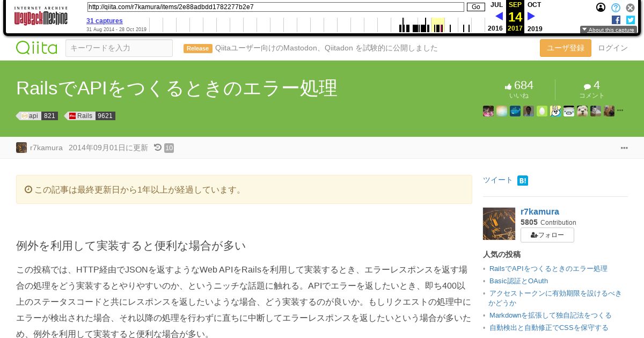Focus the Qiita keyword search box
The height and width of the screenshot is (338, 644).
point(119,48)
